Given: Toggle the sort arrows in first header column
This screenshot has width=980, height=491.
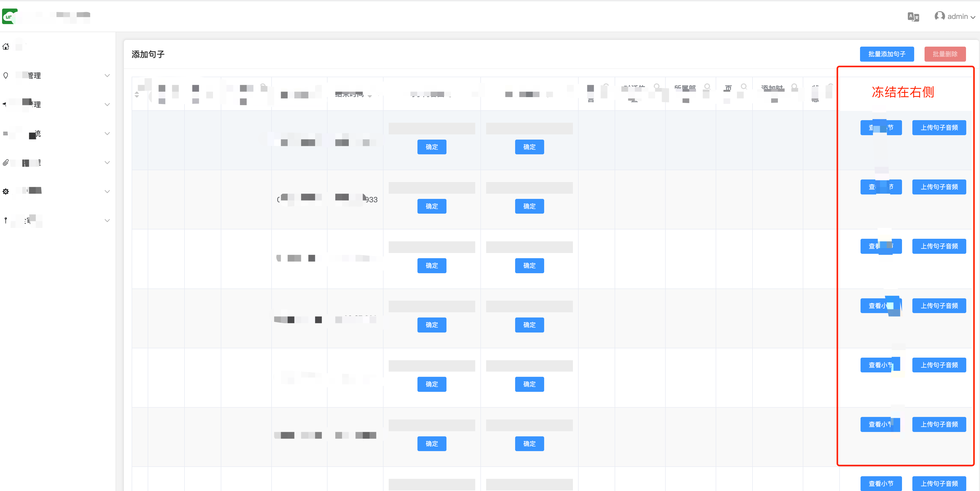Looking at the screenshot, I should click(x=137, y=94).
